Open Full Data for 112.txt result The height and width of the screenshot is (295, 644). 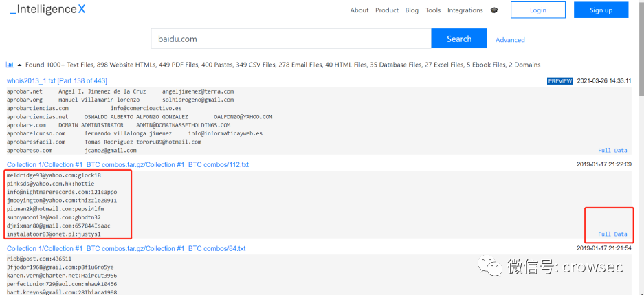612,234
